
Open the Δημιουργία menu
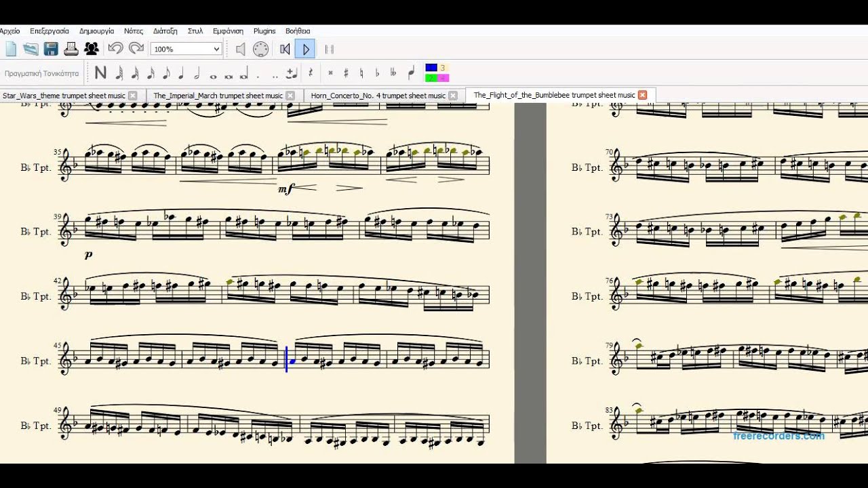(96, 31)
